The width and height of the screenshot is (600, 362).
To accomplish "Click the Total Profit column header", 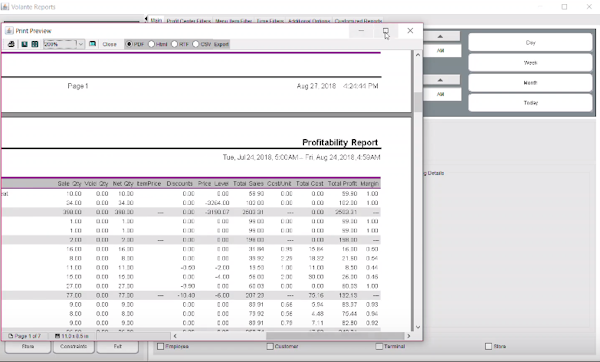I will coord(342,184).
